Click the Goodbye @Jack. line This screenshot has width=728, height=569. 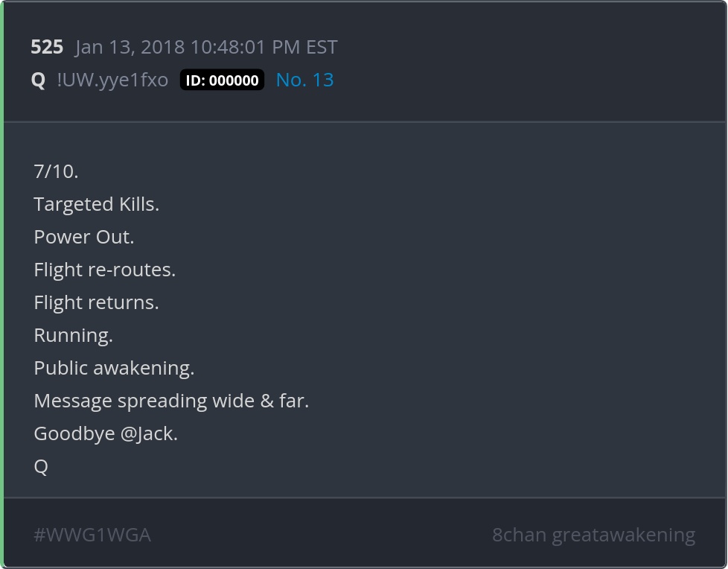[x=106, y=433]
